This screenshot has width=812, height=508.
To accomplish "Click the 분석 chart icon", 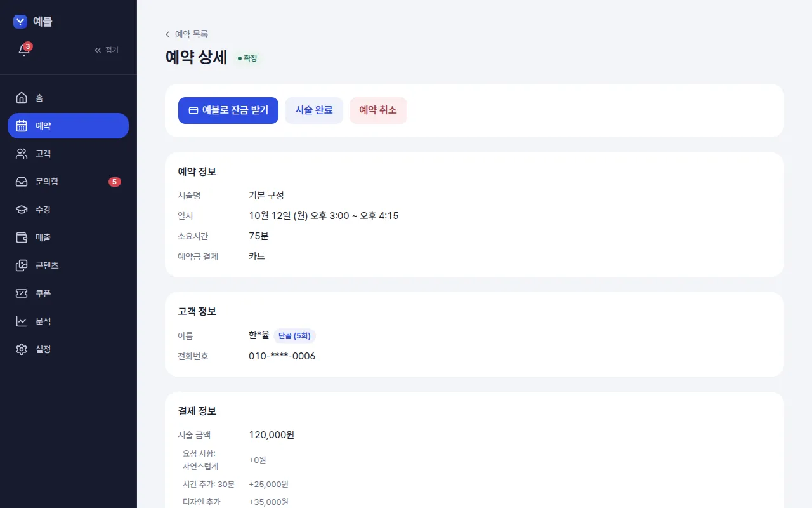I will pyautogui.click(x=22, y=321).
